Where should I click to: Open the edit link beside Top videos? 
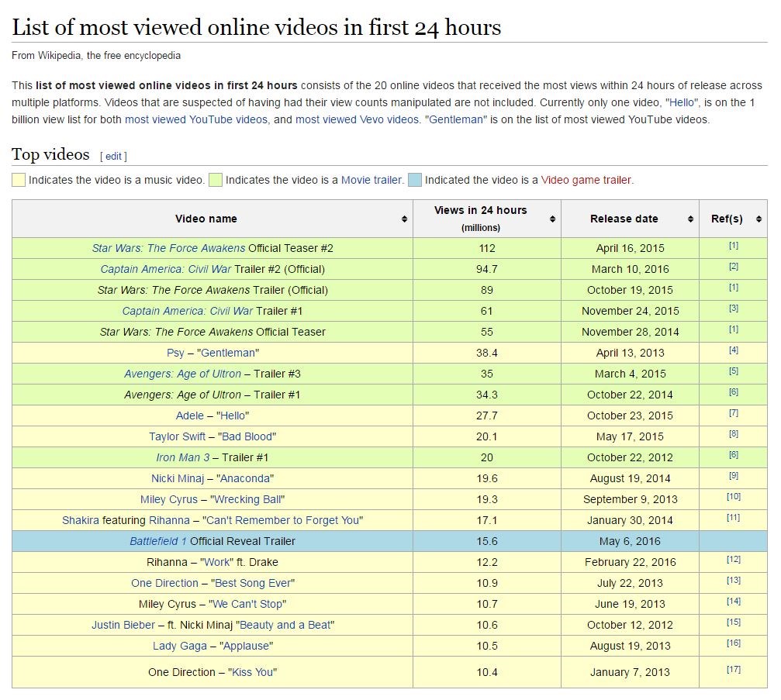click(113, 157)
